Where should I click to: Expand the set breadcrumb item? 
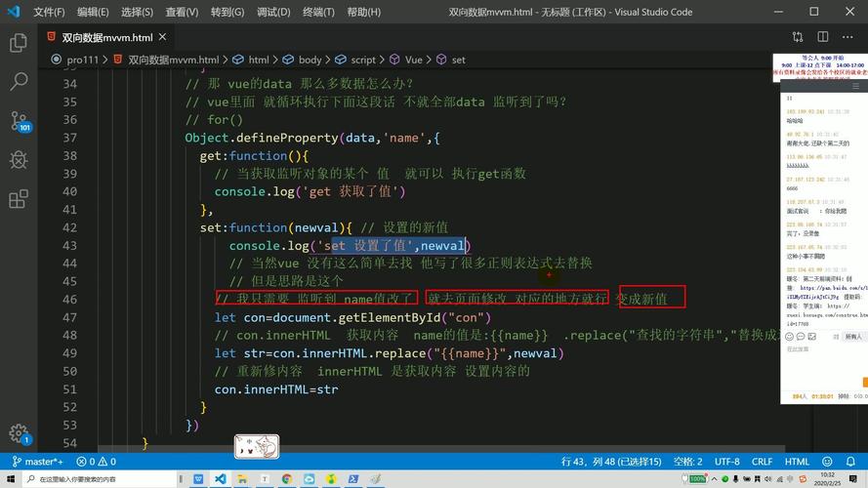(x=458, y=60)
